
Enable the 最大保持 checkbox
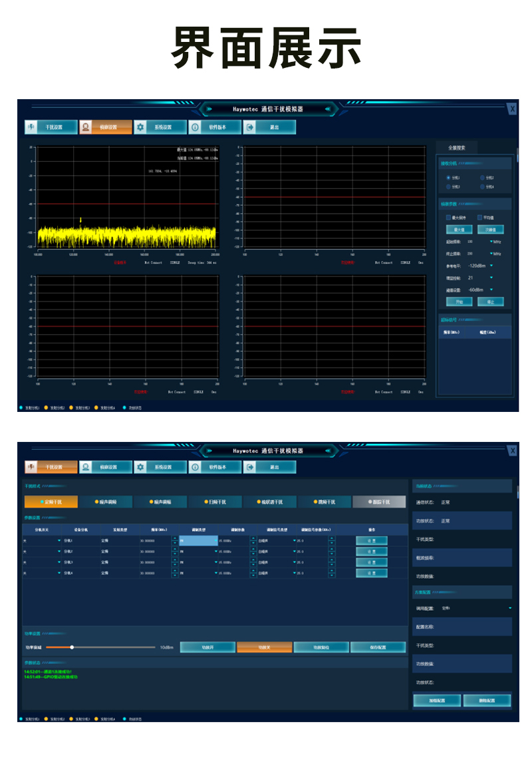448,218
